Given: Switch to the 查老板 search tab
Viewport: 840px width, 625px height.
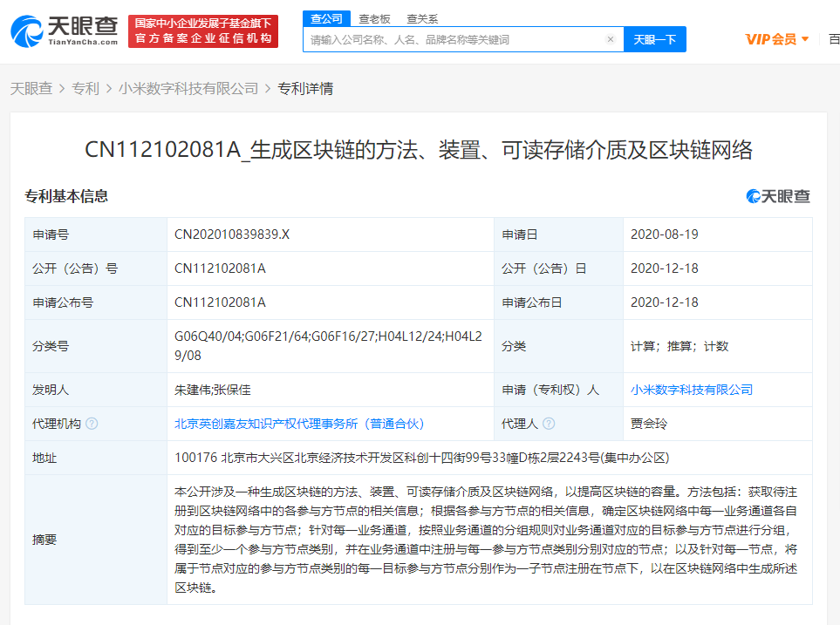Looking at the screenshot, I should click(x=374, y=19).
